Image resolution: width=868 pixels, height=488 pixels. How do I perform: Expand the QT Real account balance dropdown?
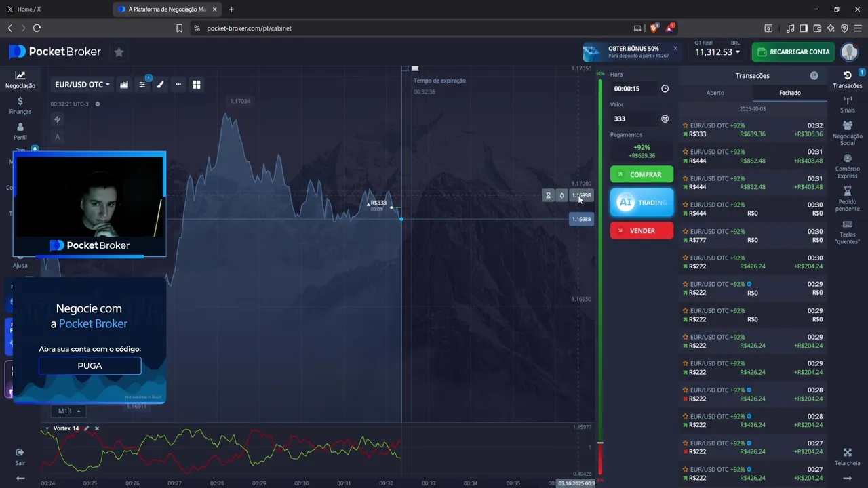pyautogui.click(x=717, y=52)
